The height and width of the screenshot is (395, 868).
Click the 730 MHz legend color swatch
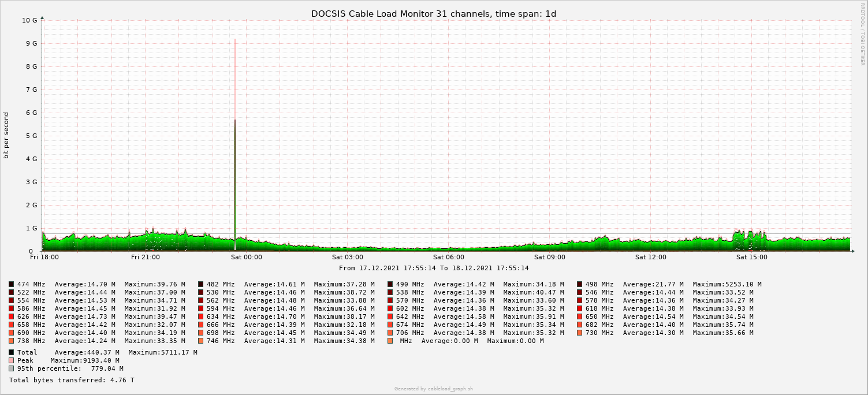tap(580, 333)
